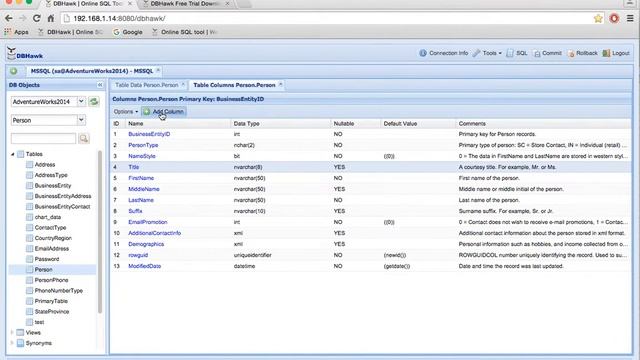Click the Rollback toolbar button

coord(583,53)
